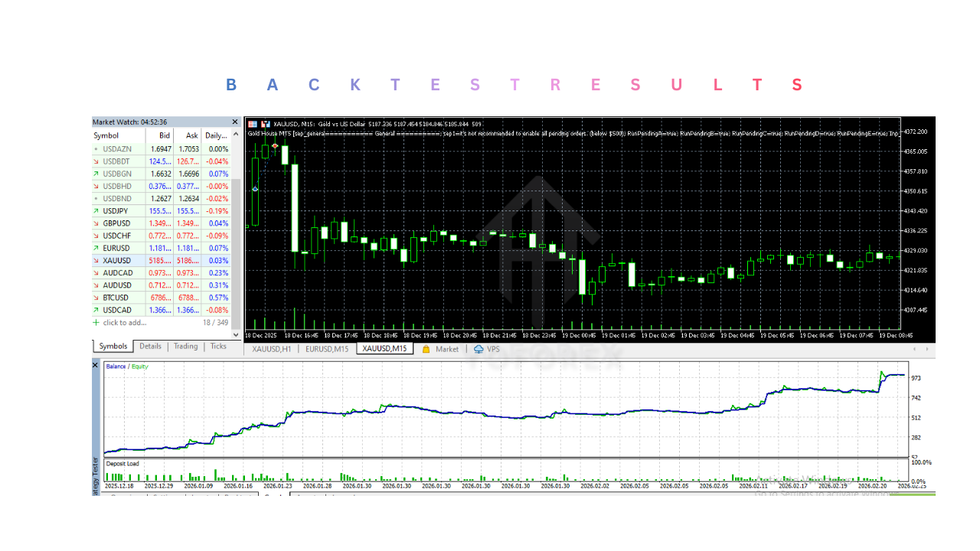Click the green uptrend arrow beside BTCUSD
This screenshot has height=551, width=980.
coord(96,297)
